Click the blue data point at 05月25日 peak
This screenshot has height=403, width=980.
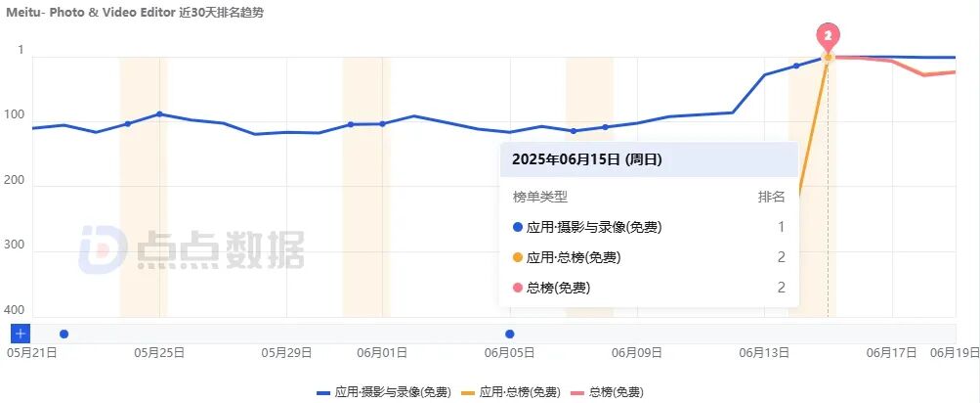[159, 113]
